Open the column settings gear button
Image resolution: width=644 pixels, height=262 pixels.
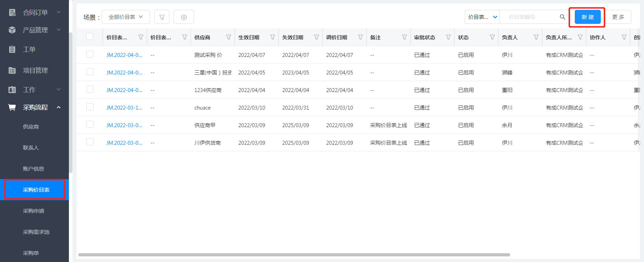pos(183,17)
